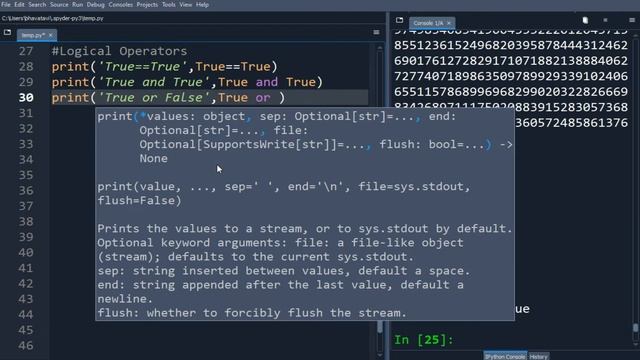Switch to the IPython Console tab

pos(505,356)
